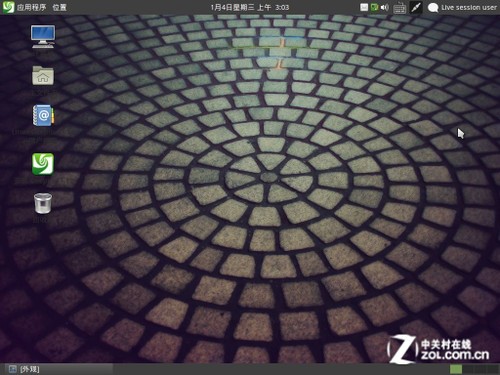Select the Home folder desktop icon
Screen dimensions: 500x375
(43, 76)
